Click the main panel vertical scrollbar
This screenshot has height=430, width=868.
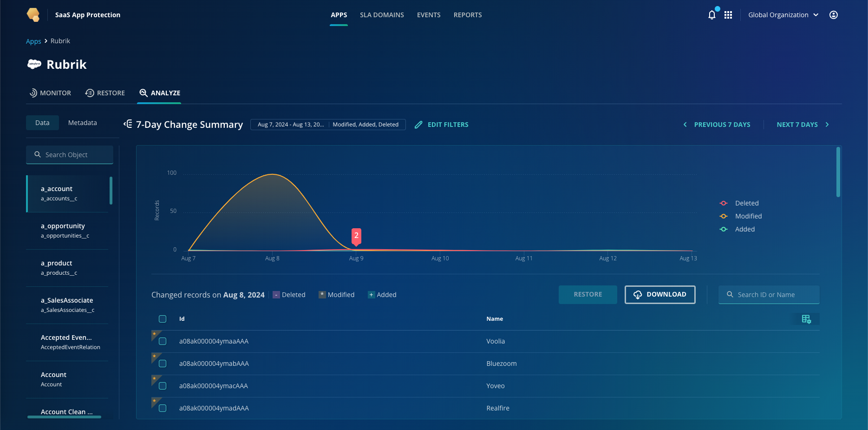click(x=838, y=172)
